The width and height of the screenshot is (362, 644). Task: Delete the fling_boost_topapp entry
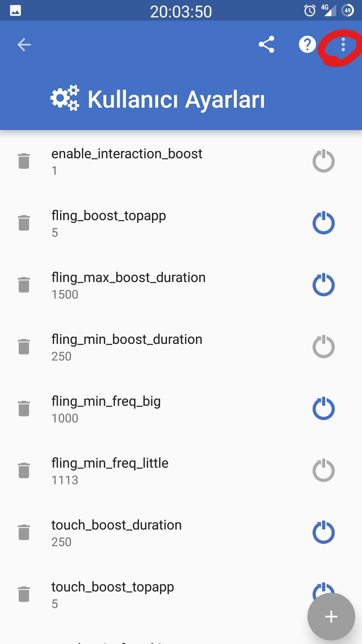24,223
